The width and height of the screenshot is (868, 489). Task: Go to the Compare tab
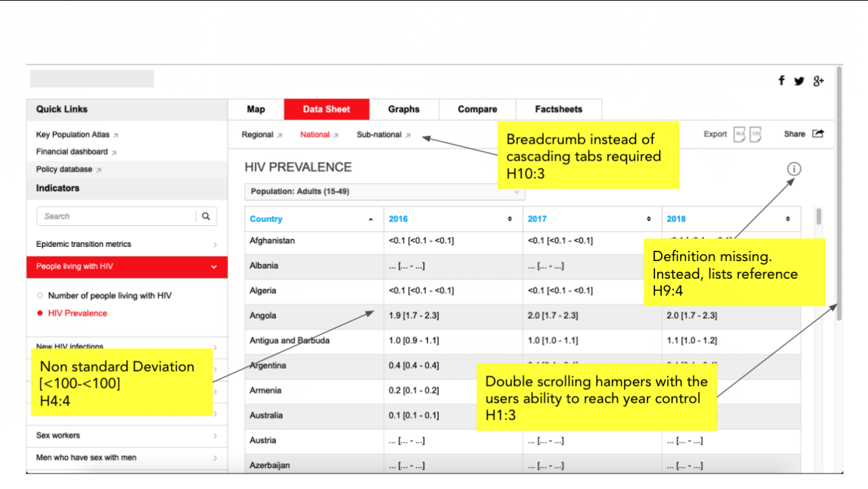(477, 109)
